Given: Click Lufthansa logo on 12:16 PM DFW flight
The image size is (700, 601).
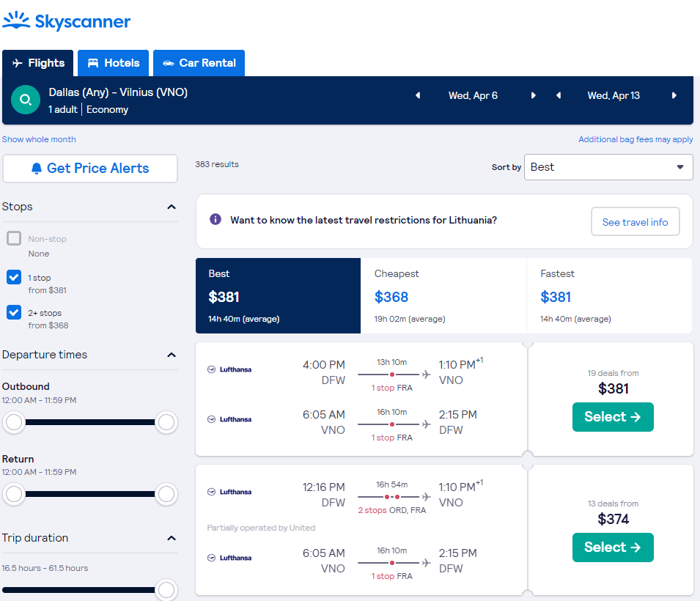Looking at the screenshot, I should tap(229, 492).
